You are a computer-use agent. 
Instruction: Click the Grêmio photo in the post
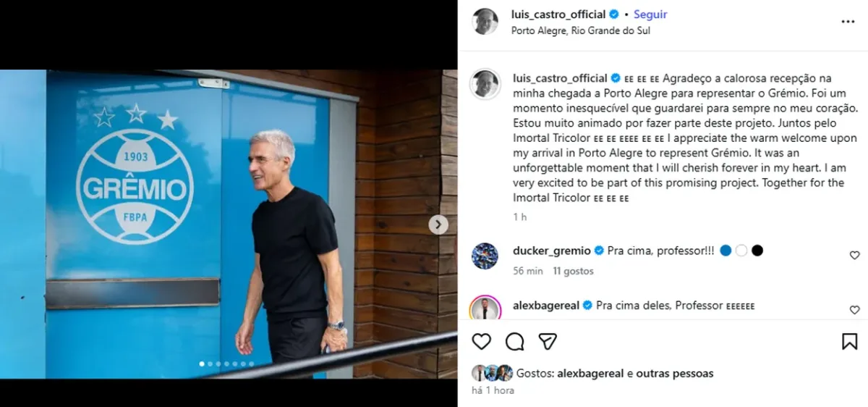(229, 224)
